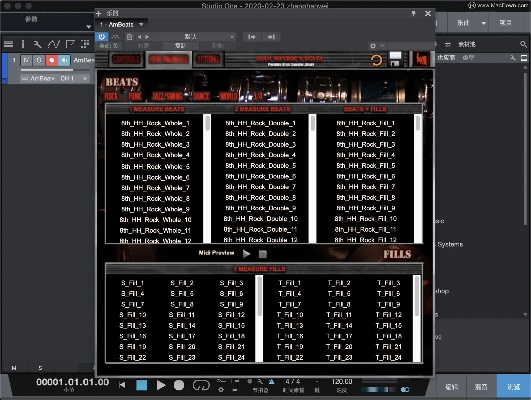Switch to the OPTIONS tab

tap(208, 60)
